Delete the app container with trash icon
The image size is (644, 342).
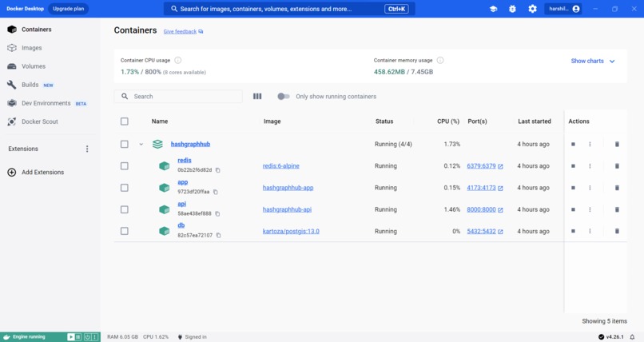tap(617, 188)
